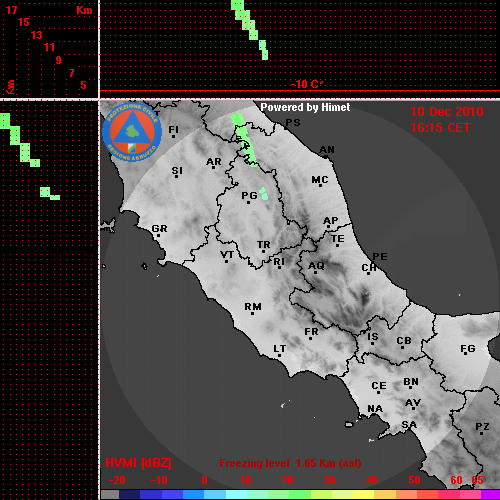
Task: Click the VT city label
Action: (227, 255)
